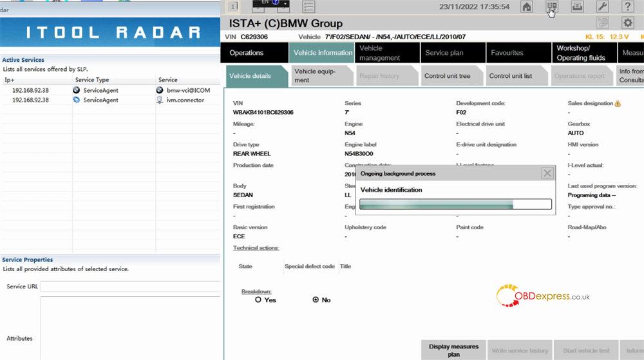644x360 pixels.
Task: Open the print icon in ISTA toolbar
Action: 577,6
